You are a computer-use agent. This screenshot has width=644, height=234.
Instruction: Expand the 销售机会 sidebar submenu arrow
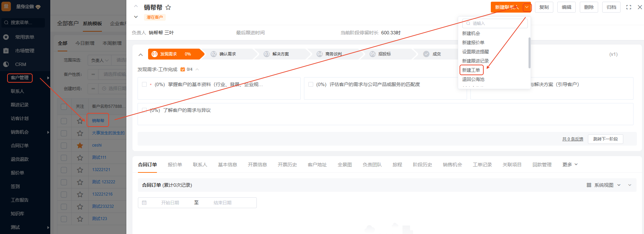pos(48,132)
